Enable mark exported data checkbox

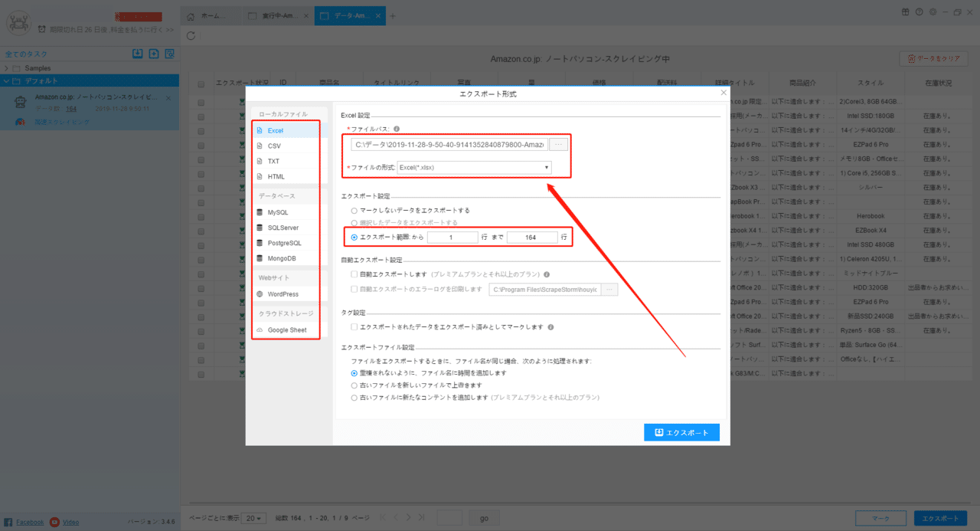click(354, 326)
